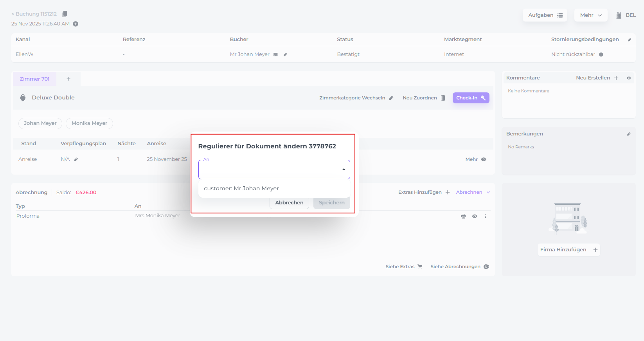Show Mehr details for room stay
The image size is (644, 341).
tap(475, 159)
